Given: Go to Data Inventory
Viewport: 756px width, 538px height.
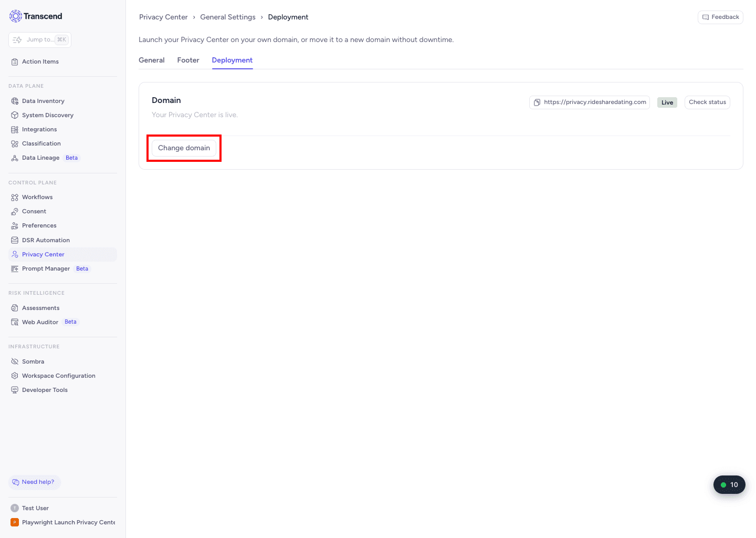Looking at the screenshot, I should (x=62, y=101).
